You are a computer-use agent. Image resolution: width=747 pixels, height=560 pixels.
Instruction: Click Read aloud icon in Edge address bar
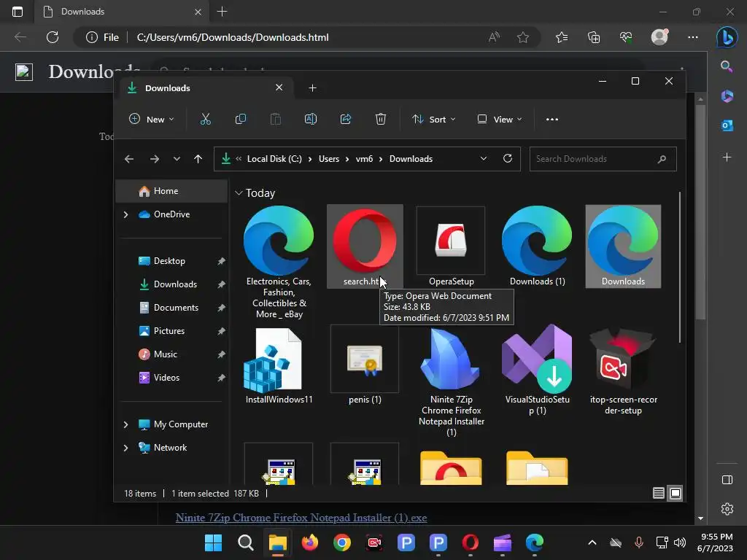point(494,37)
